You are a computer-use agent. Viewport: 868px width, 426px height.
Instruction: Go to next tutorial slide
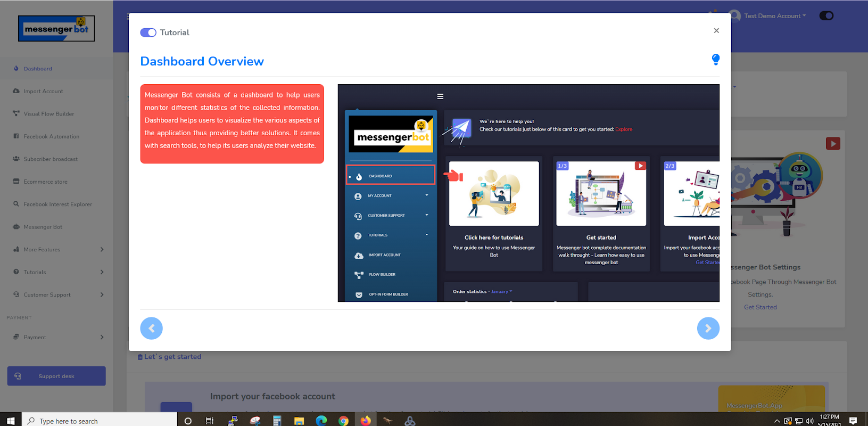(x=708, y=328)
